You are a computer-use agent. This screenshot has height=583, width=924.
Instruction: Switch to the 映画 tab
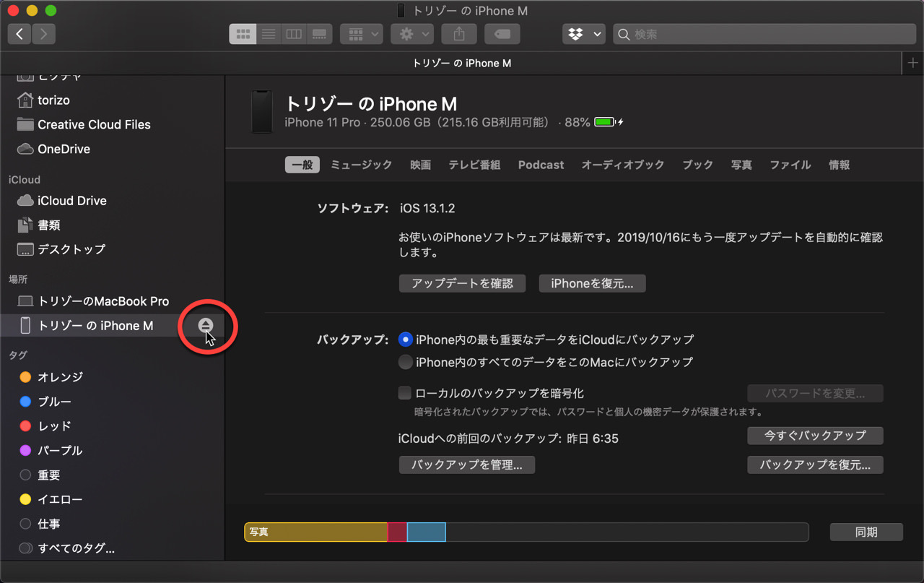(x=420, y=165)
